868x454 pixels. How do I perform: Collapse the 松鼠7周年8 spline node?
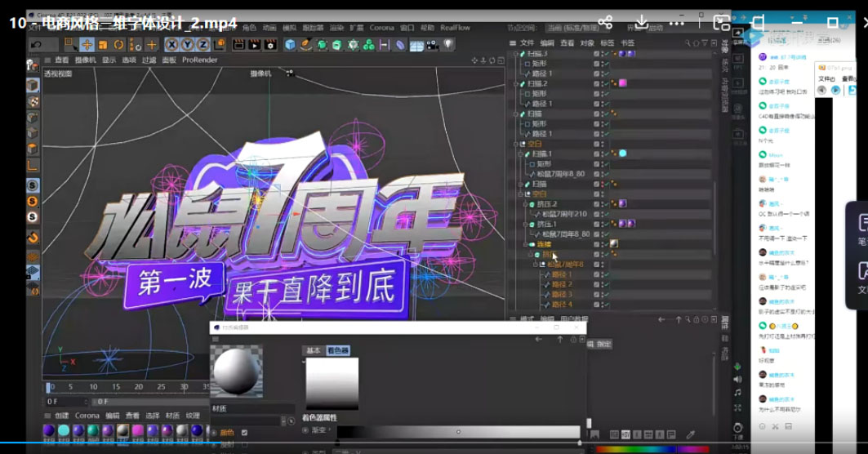[536, 265]
